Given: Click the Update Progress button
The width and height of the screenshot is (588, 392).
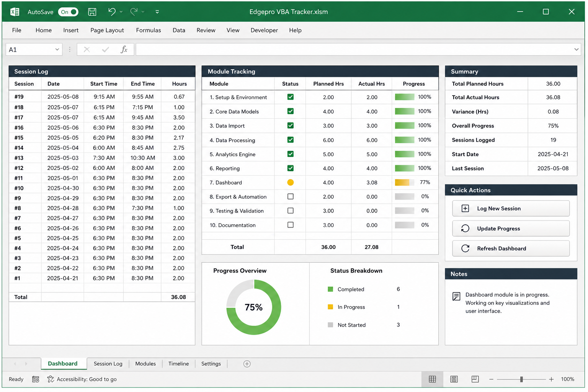Looking at the screenshot, I should pos(511,229).
